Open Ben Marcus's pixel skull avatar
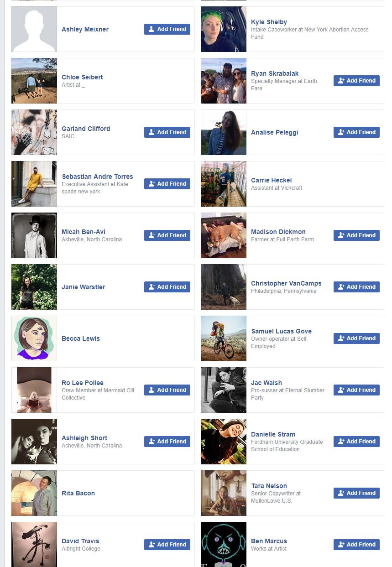The image size is (392, 567). [224, 544]
